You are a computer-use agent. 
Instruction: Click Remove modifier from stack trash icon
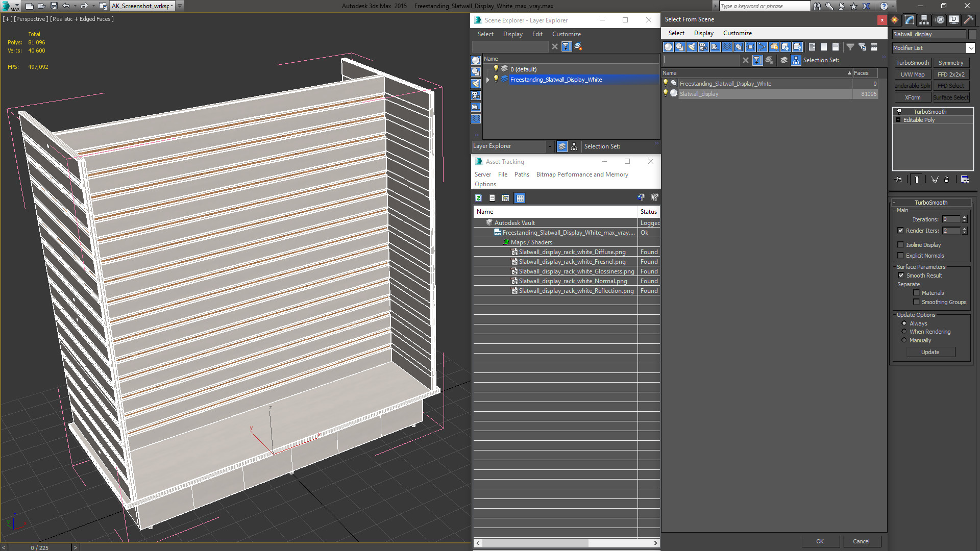point(946,180)
